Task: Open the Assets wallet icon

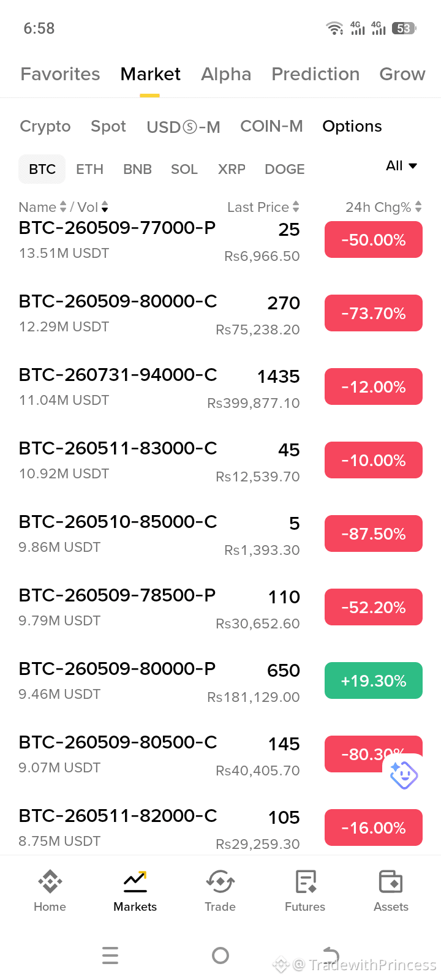Action: pyautogui.click(x=391, y=881)
